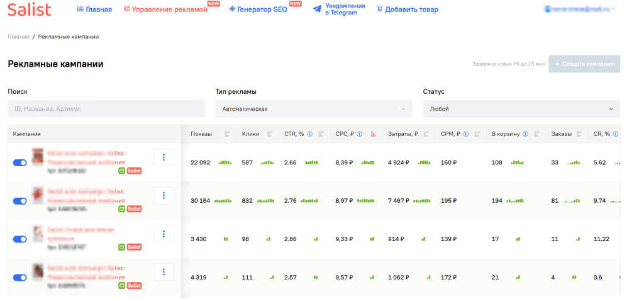Click the search field for ID, Название, Артикул

click(106, 109)
